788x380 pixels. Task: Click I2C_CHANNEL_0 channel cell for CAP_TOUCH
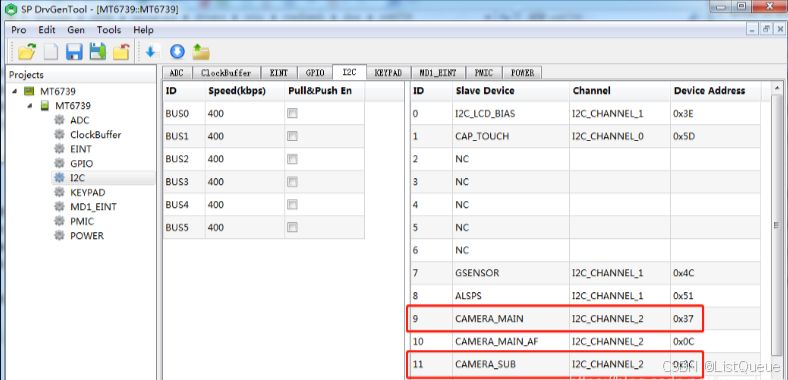point(620,136)
